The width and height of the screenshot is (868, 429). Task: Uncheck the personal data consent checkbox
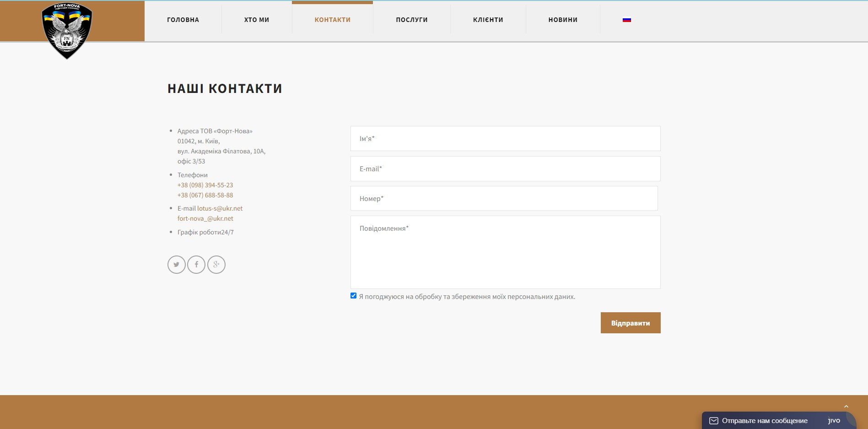click(353, 296)
